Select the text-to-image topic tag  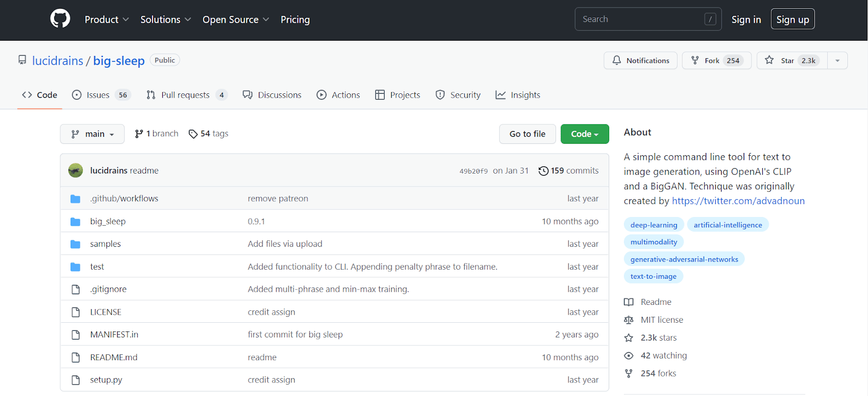(653, 277)
